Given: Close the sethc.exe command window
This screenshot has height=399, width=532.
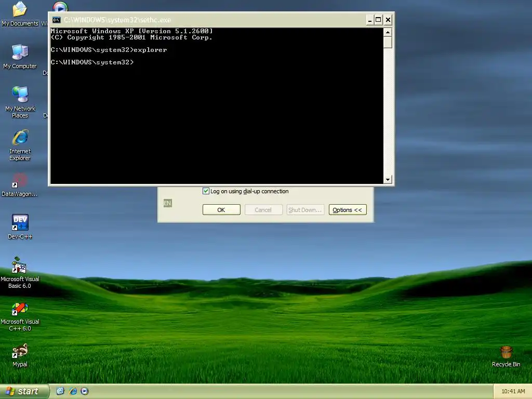Looking at the screenshot, I should point(388,20).
